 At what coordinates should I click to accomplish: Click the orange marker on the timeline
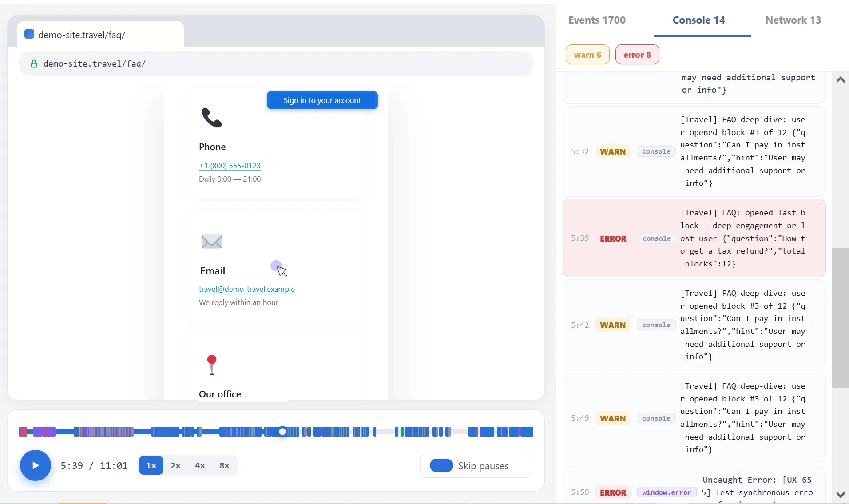pyautogui.click(x=79, y=432)
